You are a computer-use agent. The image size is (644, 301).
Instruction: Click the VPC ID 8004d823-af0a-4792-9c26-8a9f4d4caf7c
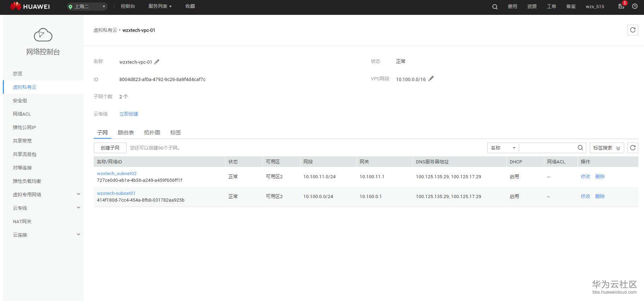tap(162, 80)
